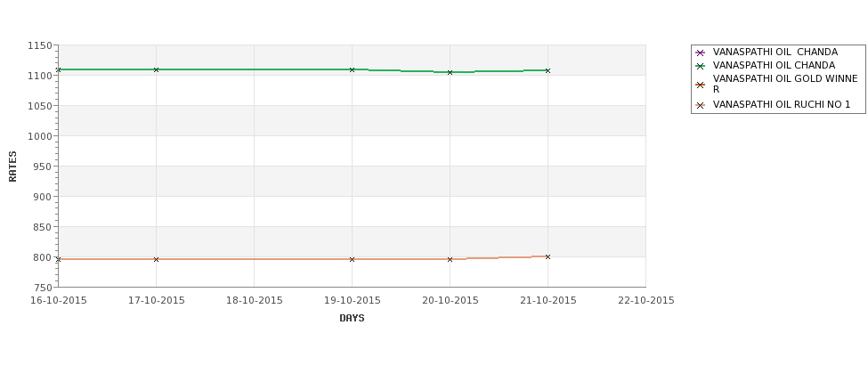Screen dimensions: 868x382
Task: Click the DAYS axis title
Action: [352, 319]
